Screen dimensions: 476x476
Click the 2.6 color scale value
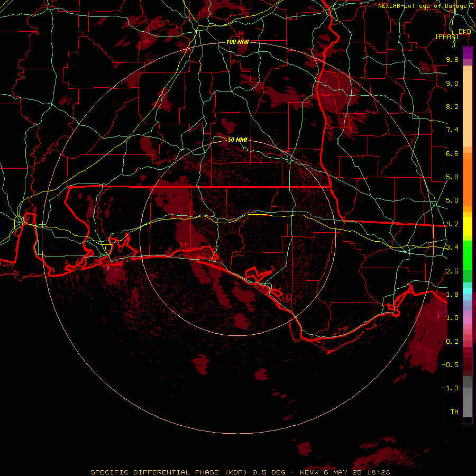click(452, 271)
